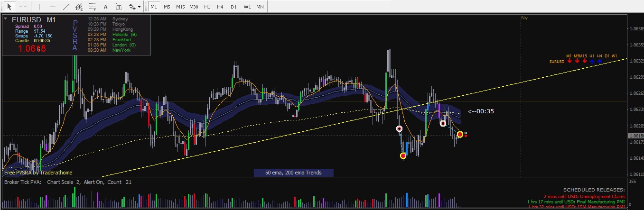Click the 1.06325 price scale label
The width and height of the screenshot is (644, 210).
pyautogui.click(x=636, y=61)
